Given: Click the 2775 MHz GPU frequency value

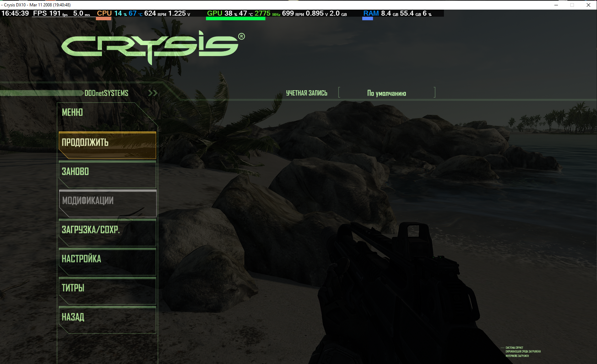Looking at the screenshot, I should [267, 13].
